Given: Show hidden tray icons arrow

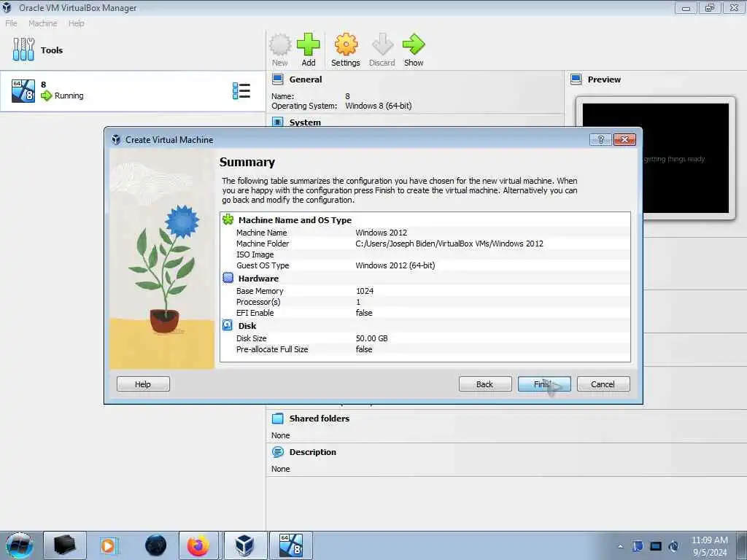Looking at the screenshot, I should [620, 546].
